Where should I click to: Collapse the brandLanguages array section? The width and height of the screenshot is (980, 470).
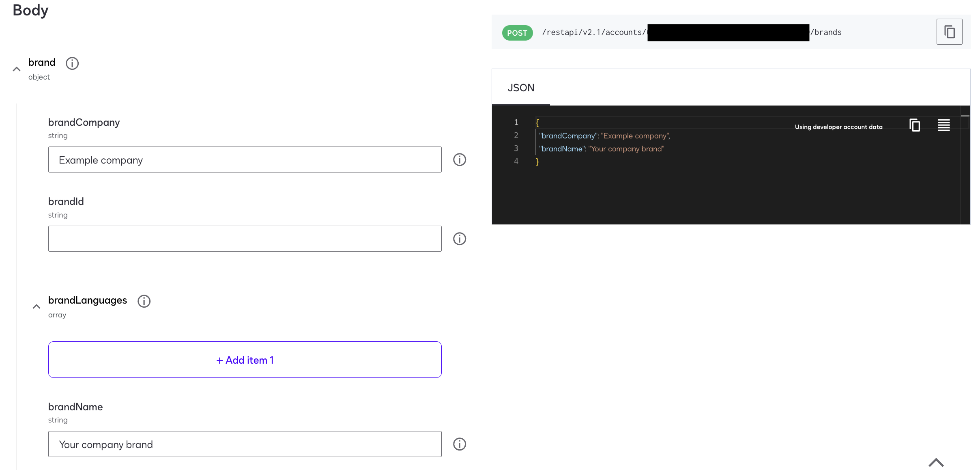tap(37, 307)
